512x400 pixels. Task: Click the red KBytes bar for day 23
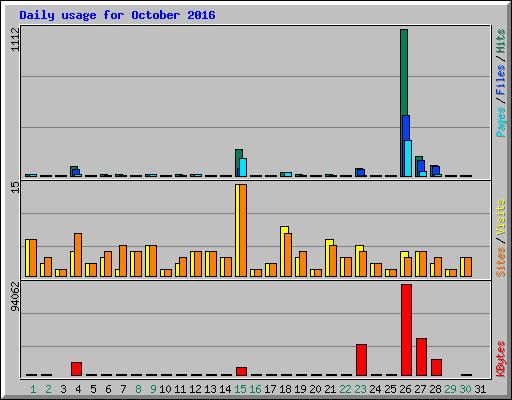[361, 360]
